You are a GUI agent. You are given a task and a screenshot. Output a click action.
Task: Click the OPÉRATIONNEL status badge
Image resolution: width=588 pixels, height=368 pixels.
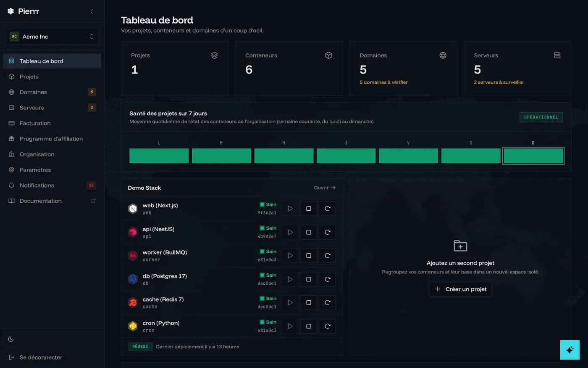coord(541,117)
